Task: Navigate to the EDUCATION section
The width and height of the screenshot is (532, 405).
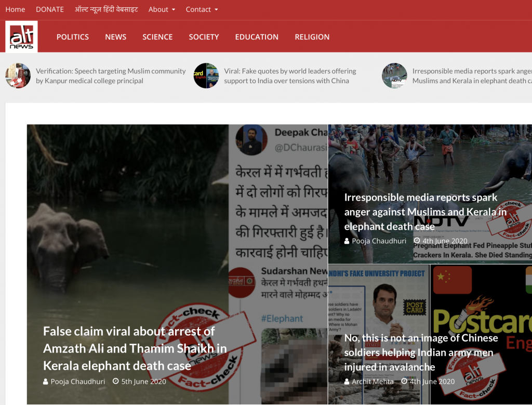Action: [x=257, y=37]
